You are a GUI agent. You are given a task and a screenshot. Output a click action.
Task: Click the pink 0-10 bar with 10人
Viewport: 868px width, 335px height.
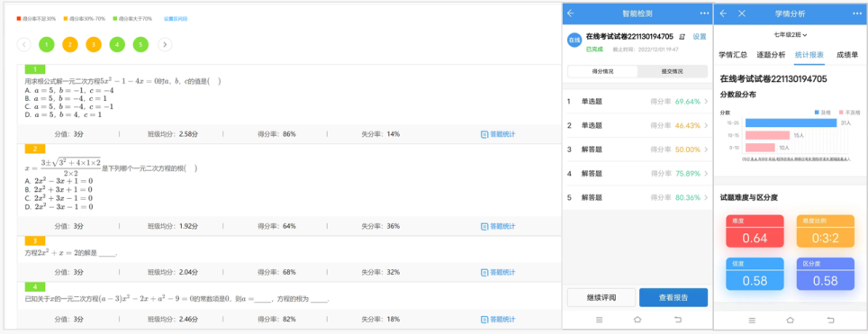click(760, 148)
